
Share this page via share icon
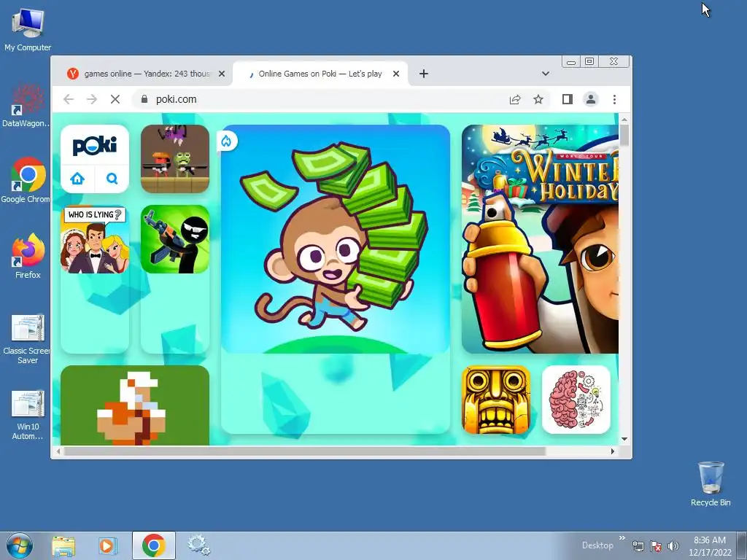(x=515, y=99)
